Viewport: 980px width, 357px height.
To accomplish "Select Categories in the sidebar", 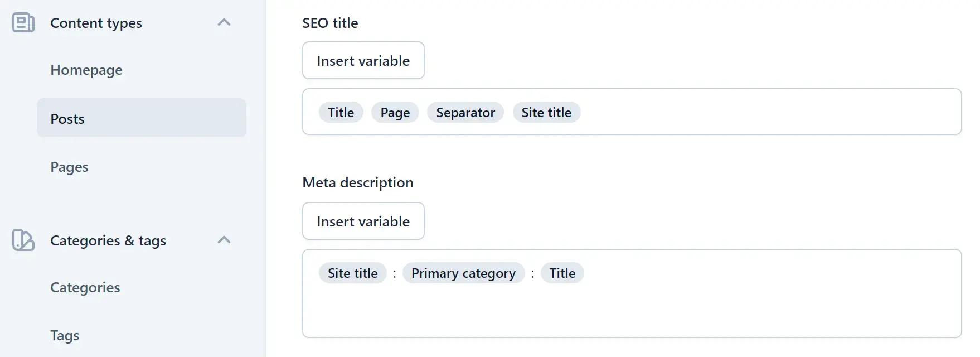I will [85, 288].
